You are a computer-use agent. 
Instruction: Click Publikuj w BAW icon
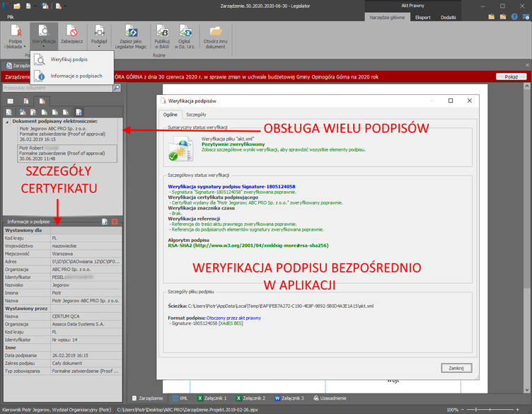(x=162, y=31)
